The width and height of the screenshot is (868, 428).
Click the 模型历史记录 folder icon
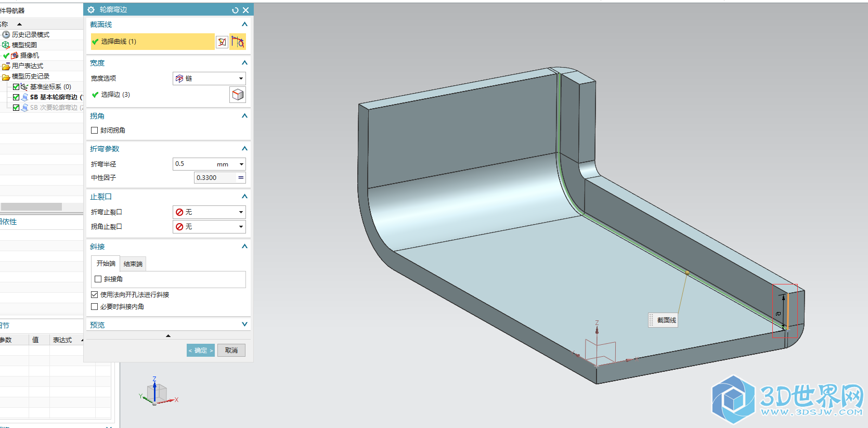(x=6, y=76)
